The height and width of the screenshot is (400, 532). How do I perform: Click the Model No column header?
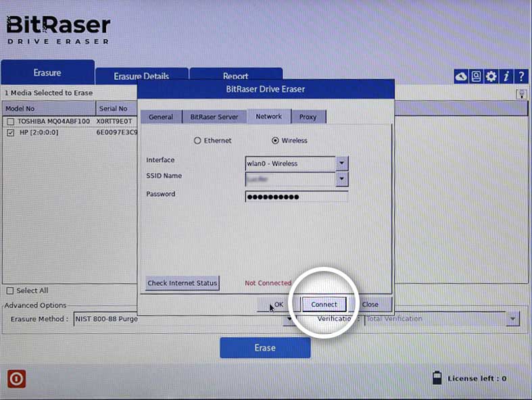pyautogui.click(x=49, y=109)
